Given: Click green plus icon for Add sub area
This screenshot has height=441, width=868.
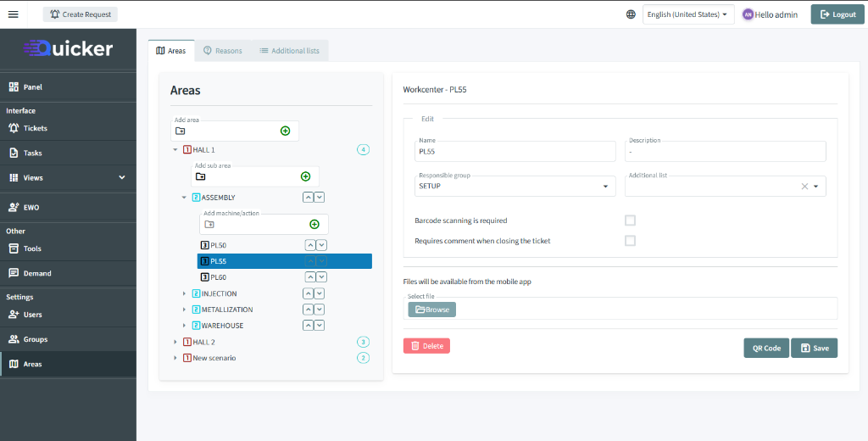Looking at the screenshot, I should tap(305, 176).
